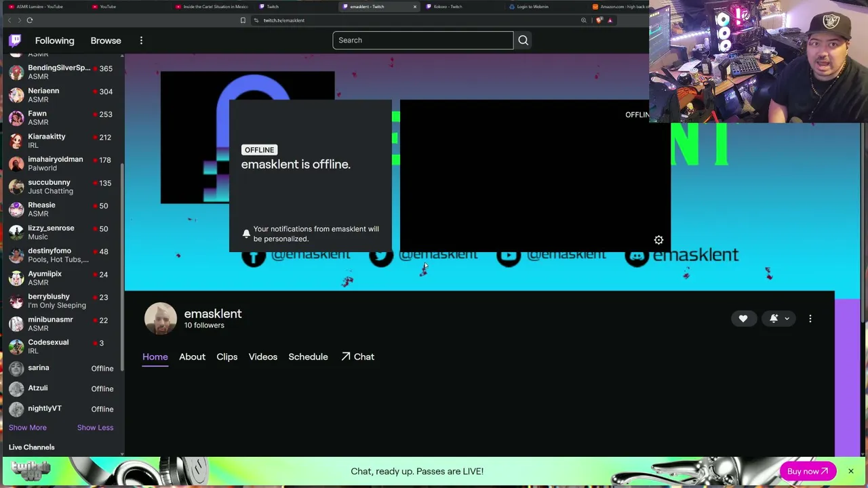This screenshot has width=868, height=488.
Task: Go to Browse in top navigation
Action: [106, 41]
